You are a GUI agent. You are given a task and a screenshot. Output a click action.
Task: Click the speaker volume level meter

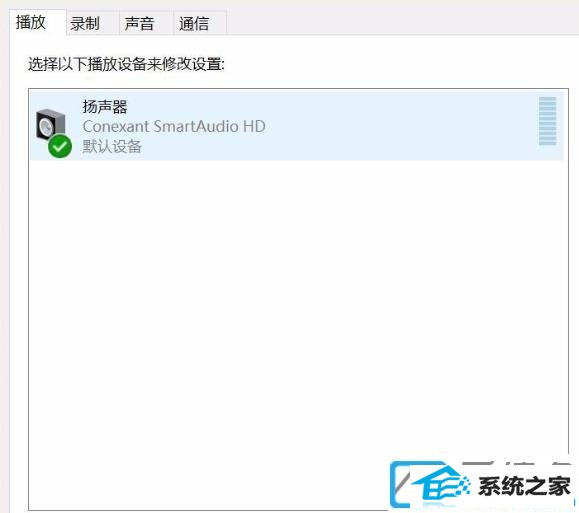point(547,121)
